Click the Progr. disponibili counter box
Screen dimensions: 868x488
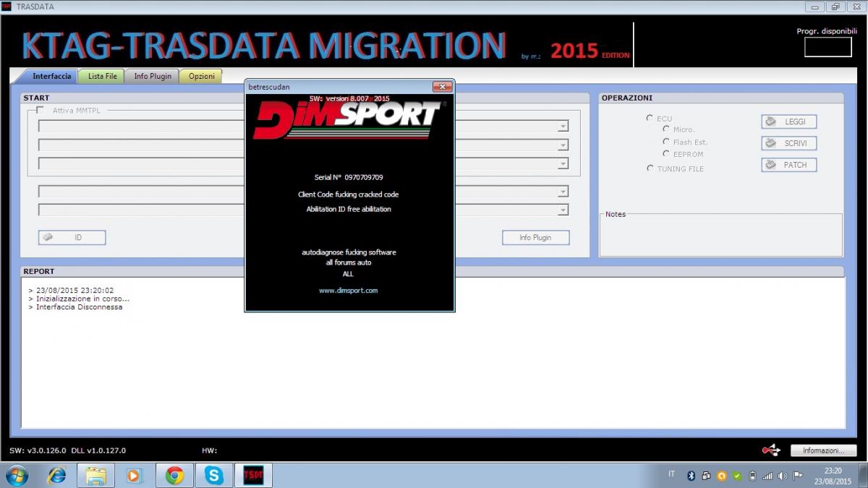(x=828, y=47)
